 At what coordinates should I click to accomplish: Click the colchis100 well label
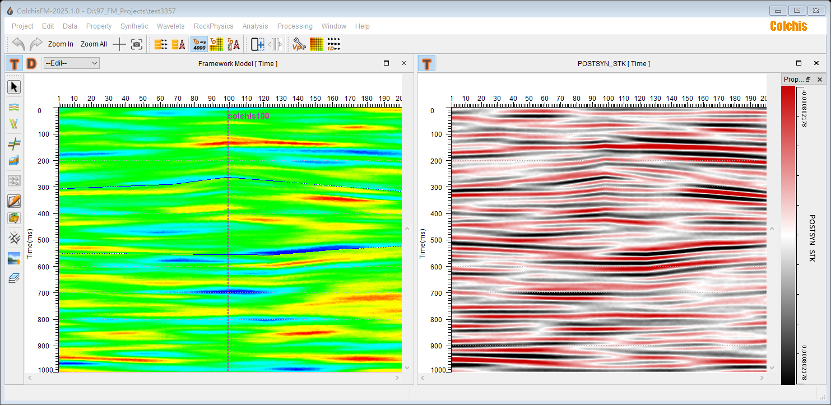coord(248,116)
